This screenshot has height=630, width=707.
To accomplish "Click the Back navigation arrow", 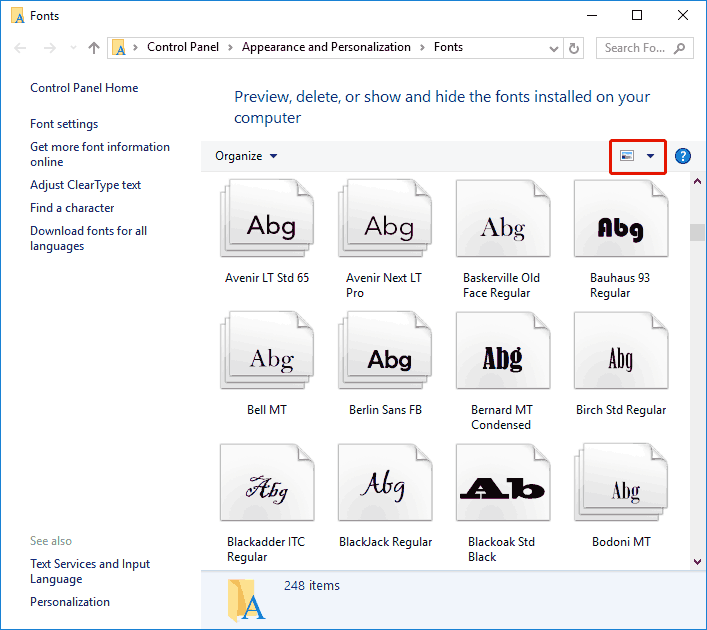I will click(20, 48).
